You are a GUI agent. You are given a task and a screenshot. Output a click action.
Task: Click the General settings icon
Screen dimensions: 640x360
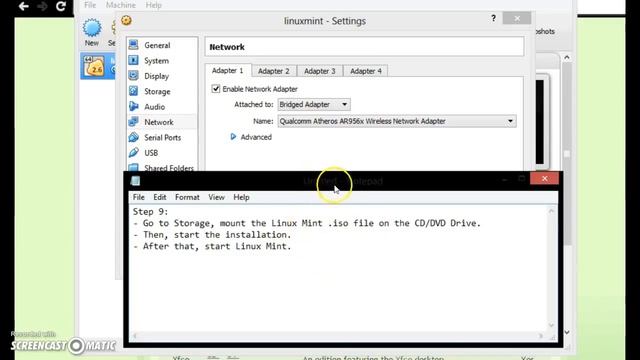click(x=133, y=45)
